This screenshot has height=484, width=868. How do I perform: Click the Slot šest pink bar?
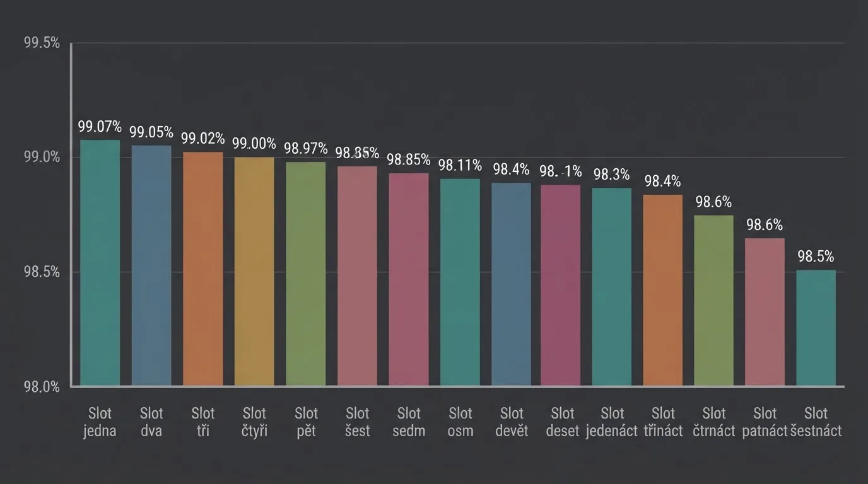click(357, 276)
